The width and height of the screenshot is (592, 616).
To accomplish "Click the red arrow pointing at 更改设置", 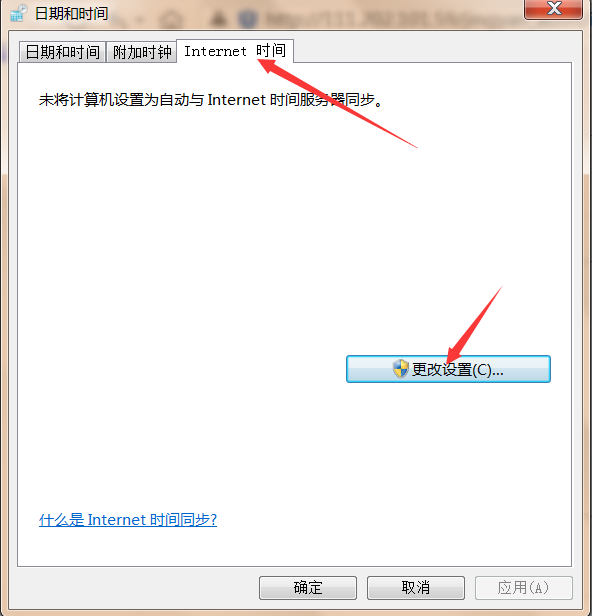I will 475,324.
